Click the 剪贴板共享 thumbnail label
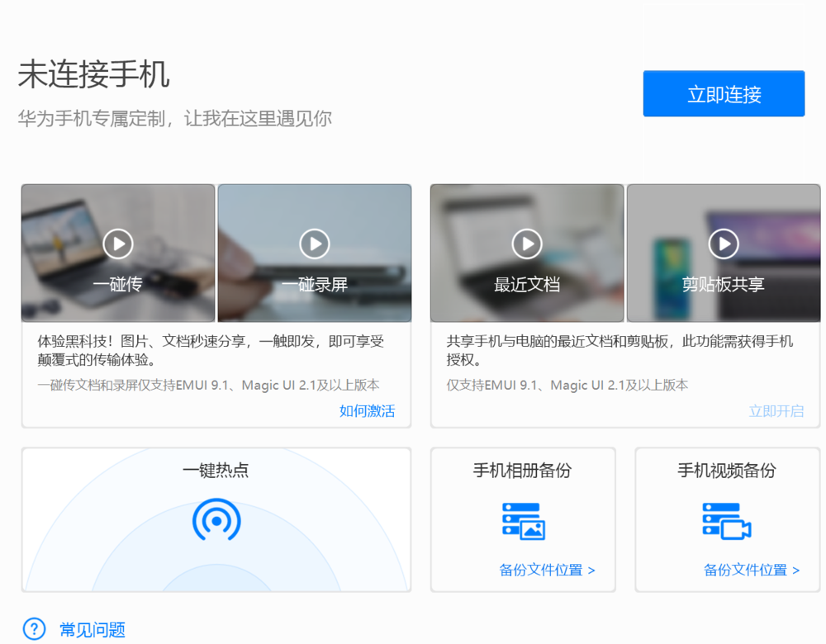Image resolution: width=826 pixels, height=644 pixels. coord(724,284)
